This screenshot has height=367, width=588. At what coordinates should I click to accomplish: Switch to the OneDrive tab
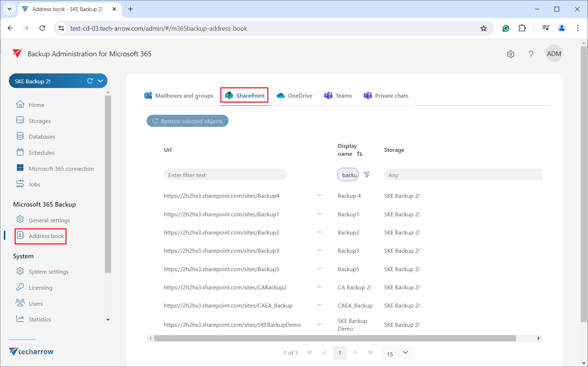pos(295,95)
